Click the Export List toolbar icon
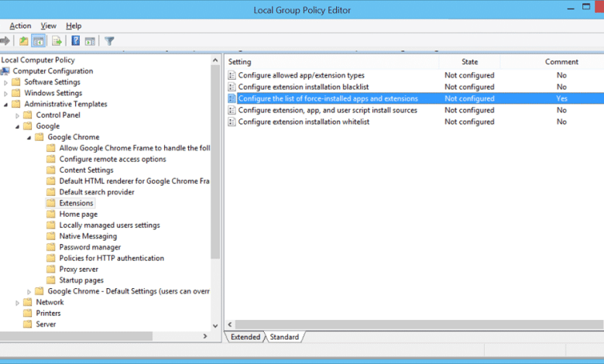Image resolution: width=604 pixels, height=364 pixels. tap(57, 40)
